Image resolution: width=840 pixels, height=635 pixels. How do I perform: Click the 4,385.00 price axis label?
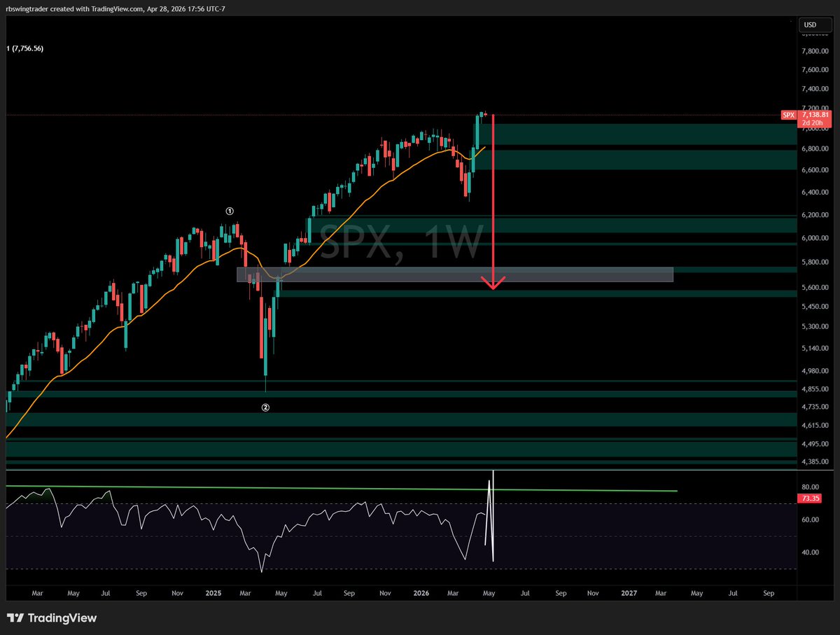tap(816, 462)
